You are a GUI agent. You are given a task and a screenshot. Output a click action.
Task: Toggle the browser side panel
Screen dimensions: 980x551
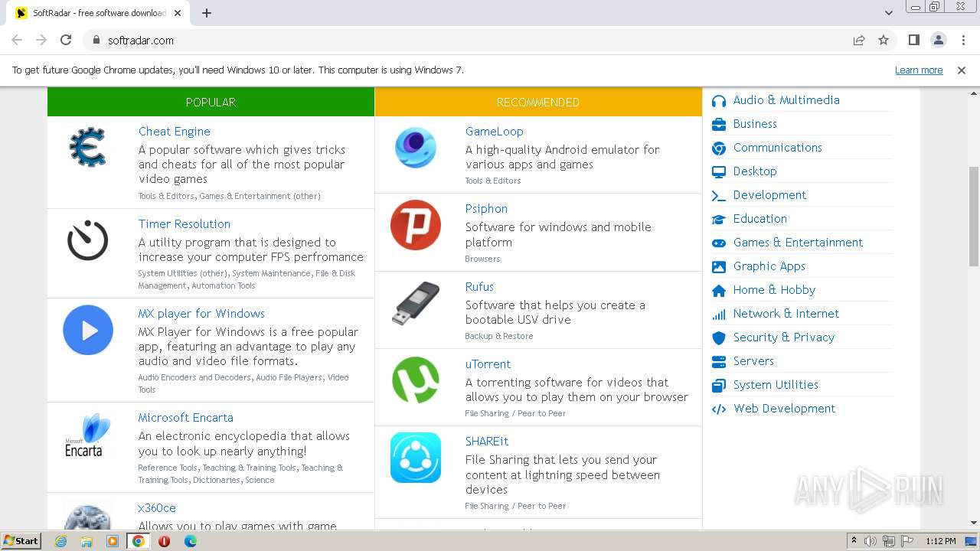tap(913, 40)
